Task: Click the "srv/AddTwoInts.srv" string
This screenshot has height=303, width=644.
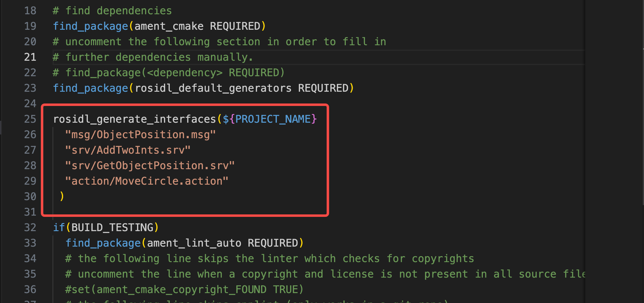Action: 128,150
